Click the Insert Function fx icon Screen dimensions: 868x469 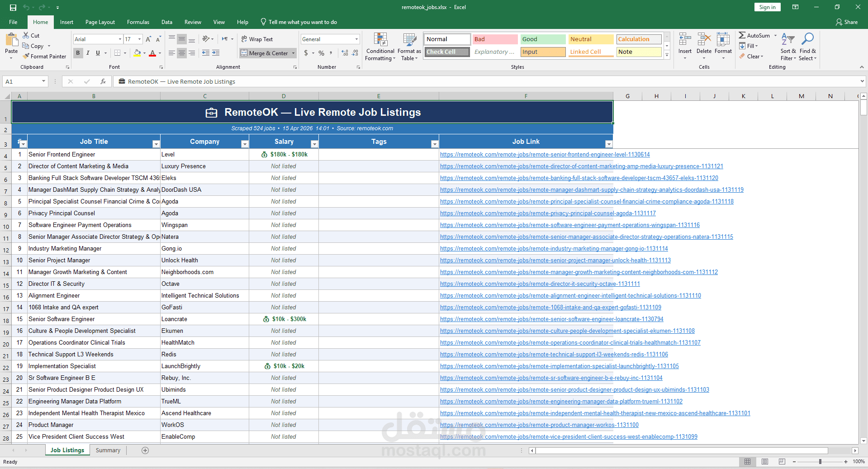pyautogui.click(x=103, y=81)
